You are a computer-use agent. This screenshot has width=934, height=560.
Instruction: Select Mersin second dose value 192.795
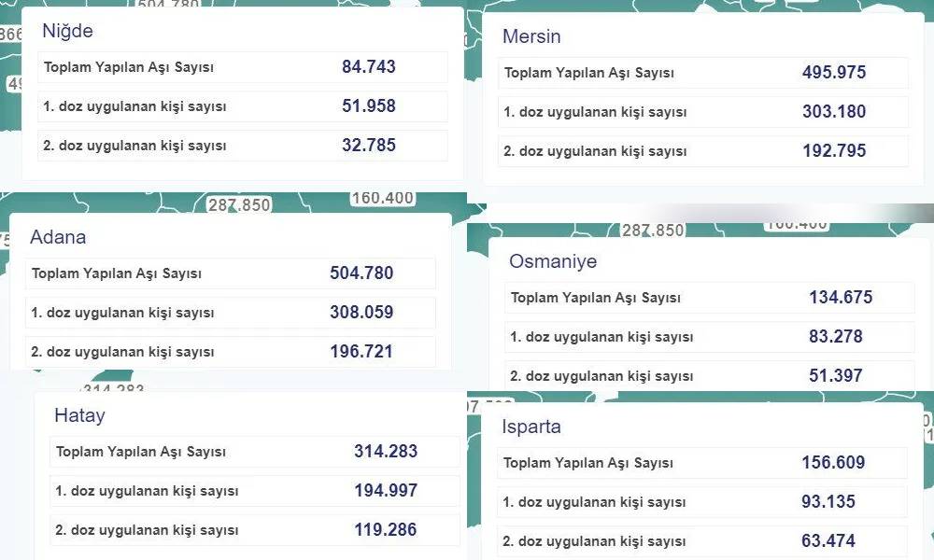point(834,151)
